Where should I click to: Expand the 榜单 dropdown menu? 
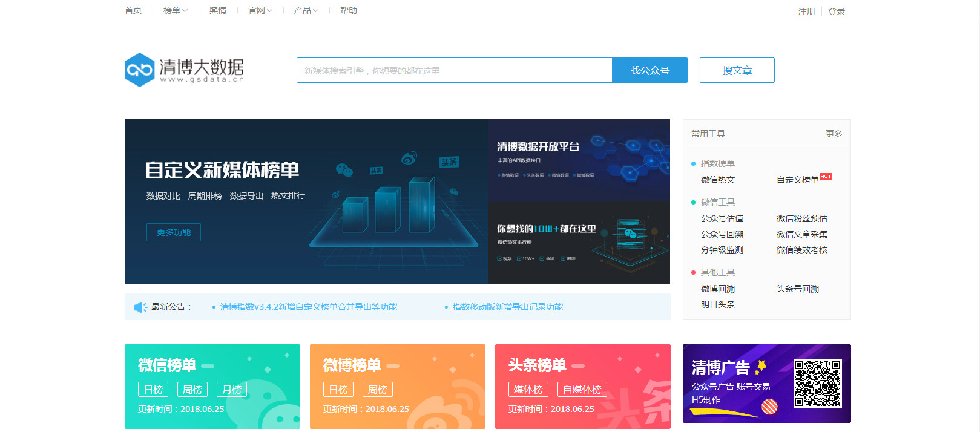point(176,10)
